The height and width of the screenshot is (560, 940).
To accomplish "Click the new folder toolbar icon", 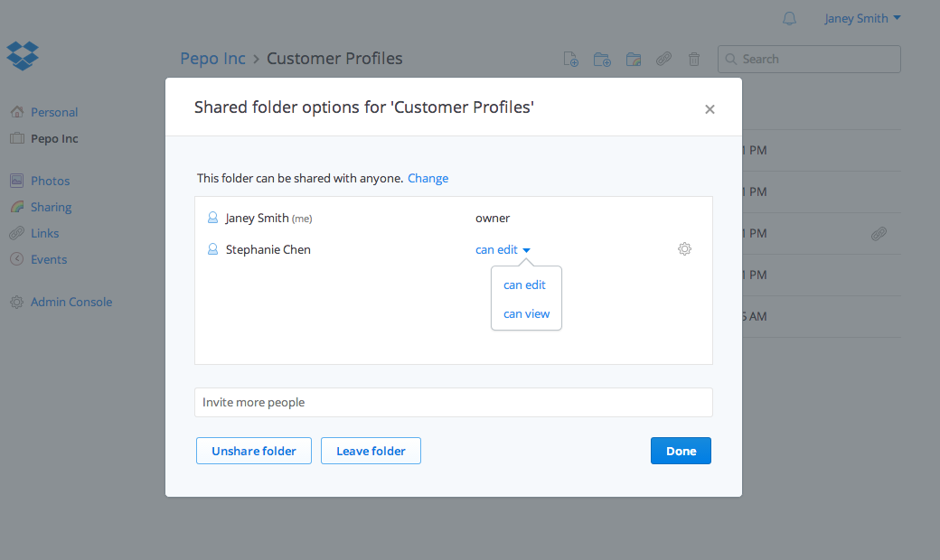I will 602,60.
